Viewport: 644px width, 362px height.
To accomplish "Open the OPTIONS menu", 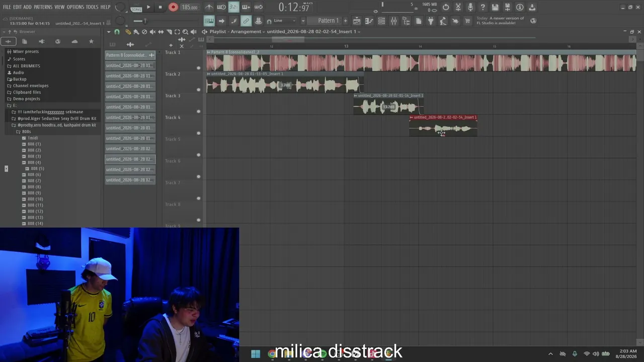I will tap(75, 7).
